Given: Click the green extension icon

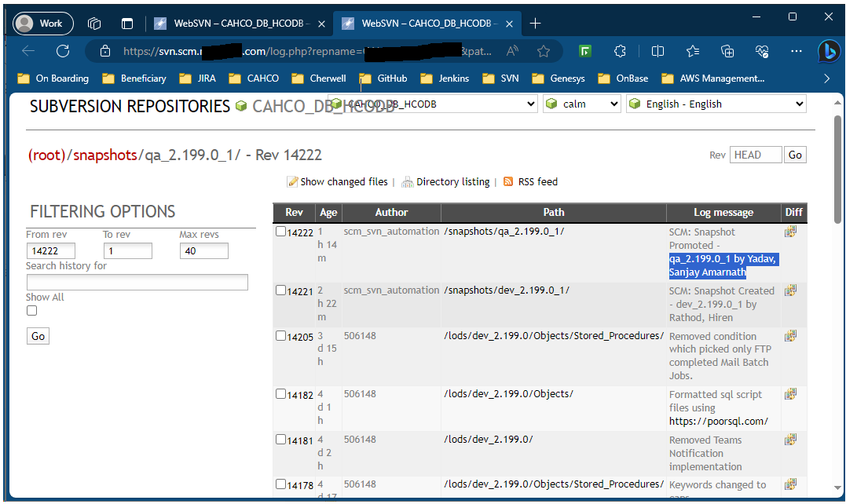Looking at the screenshot, I should [x=585, y=51].
